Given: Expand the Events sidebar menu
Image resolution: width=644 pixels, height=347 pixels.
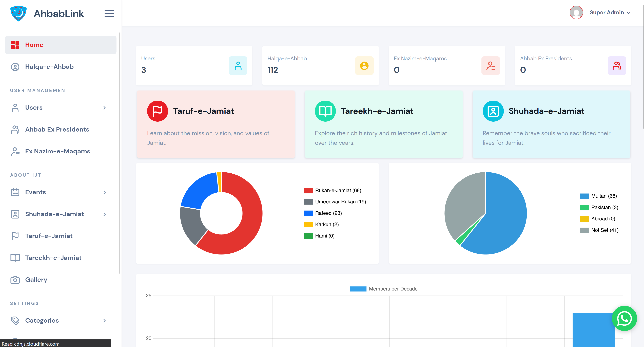Looking at the screenshot, I should [x=105, y=192].
